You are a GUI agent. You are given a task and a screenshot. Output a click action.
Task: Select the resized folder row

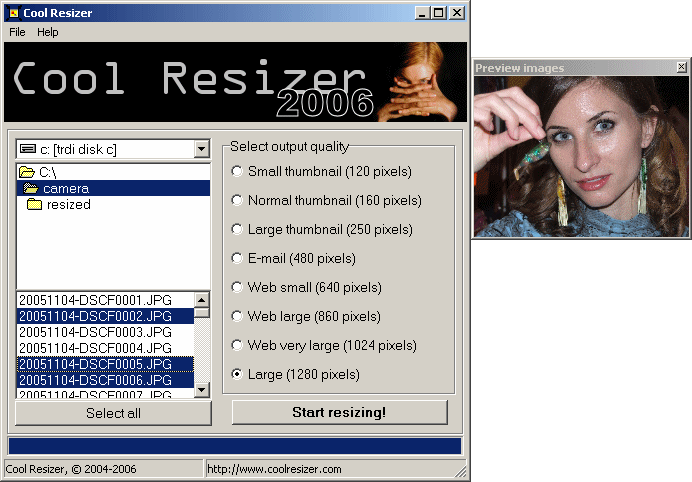113,204
